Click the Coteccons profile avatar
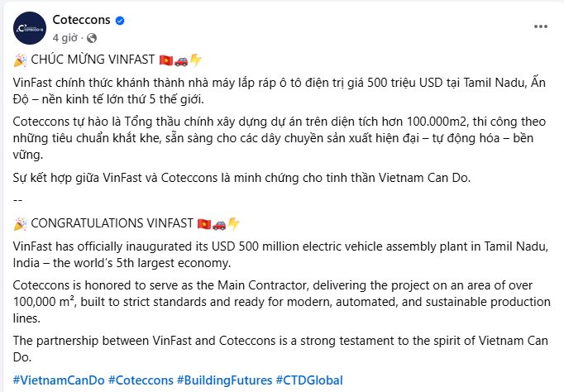 tap(29, 28)
